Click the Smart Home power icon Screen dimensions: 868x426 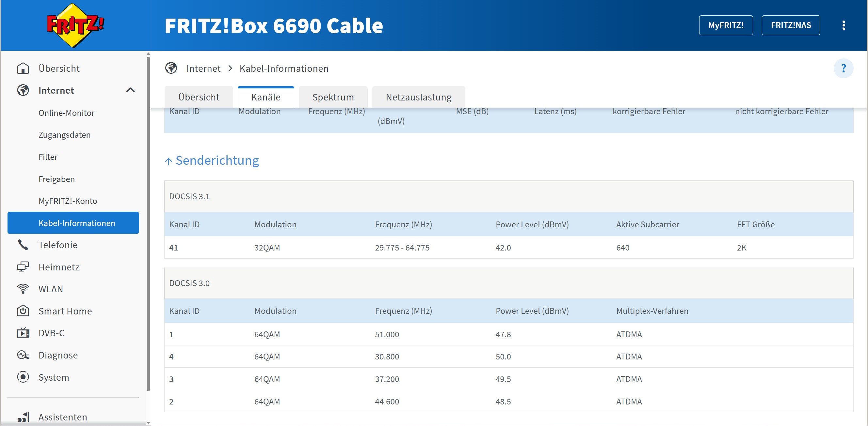[23, 311]
